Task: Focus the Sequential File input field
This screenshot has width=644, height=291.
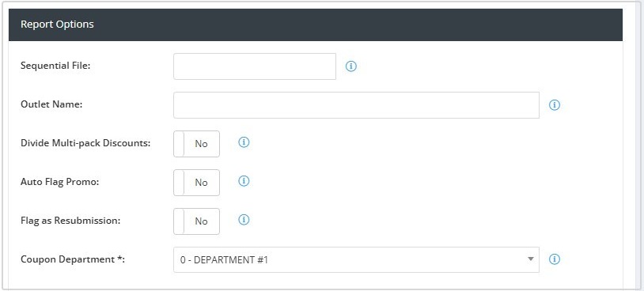Action: (x=255, y=66)
